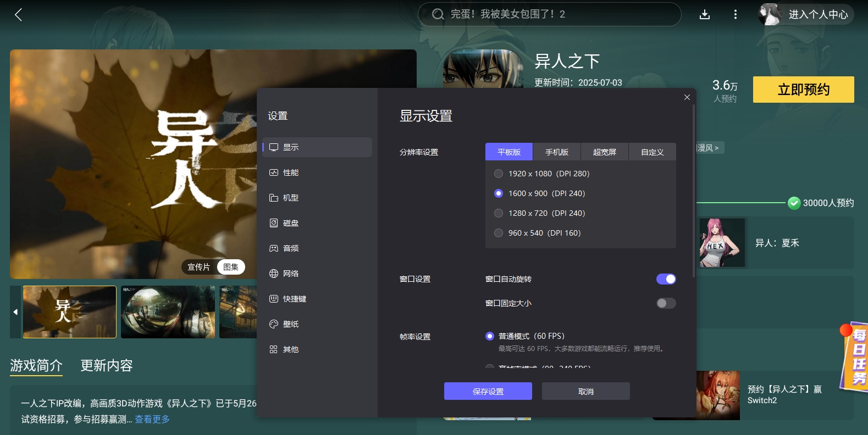
Task: Click the 30000人预约 milestone checkmark
Action: click(794, 203)
